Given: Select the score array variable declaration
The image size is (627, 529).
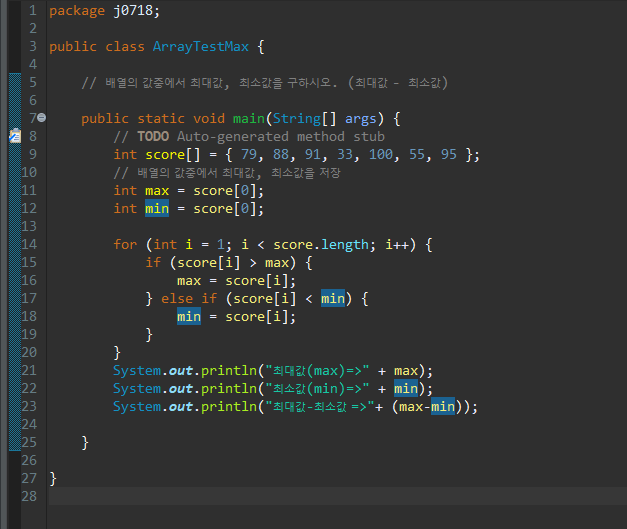Looking at the screenshot, I should tap(172, 155).
